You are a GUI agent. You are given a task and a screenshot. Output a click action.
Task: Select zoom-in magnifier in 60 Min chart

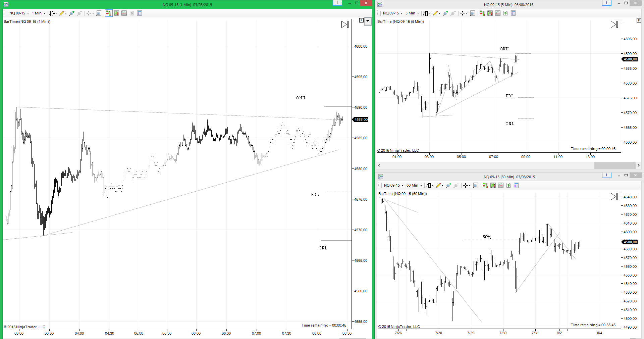coord(448,185)
